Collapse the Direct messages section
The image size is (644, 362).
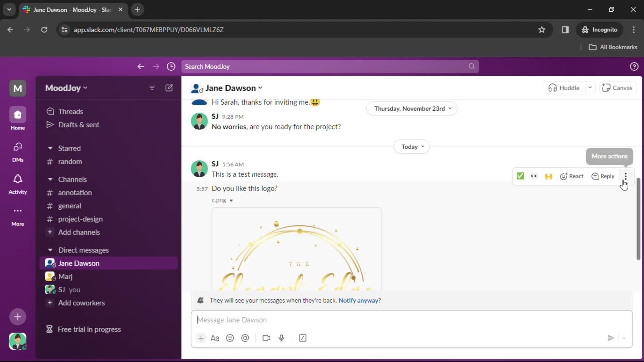tap(50, 250)
